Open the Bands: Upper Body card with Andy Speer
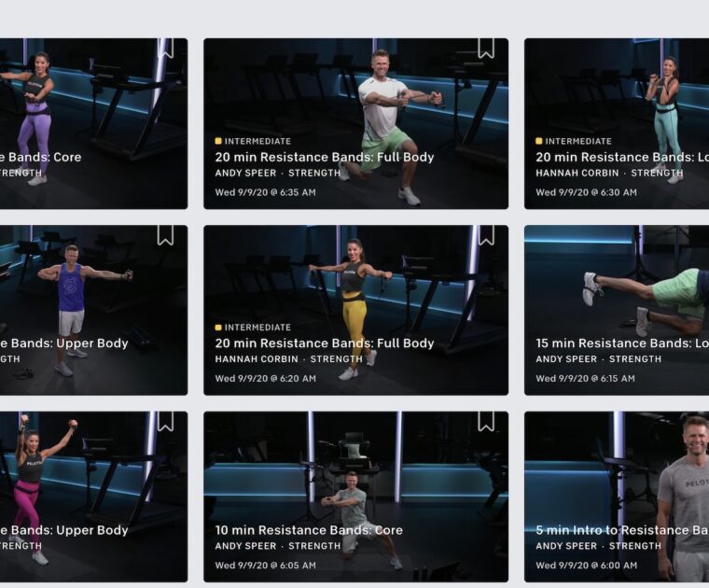709x588 pixels. [x=93, y=310]
